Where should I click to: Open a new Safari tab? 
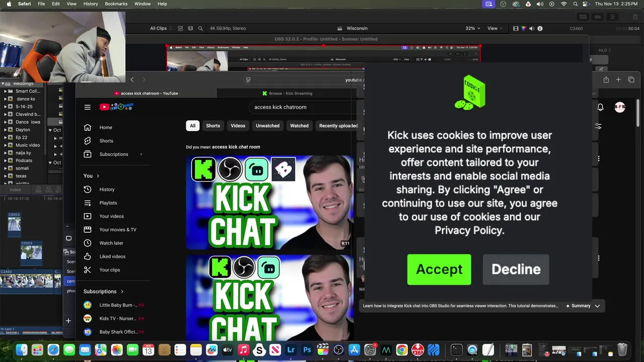[x=618, y=79]
